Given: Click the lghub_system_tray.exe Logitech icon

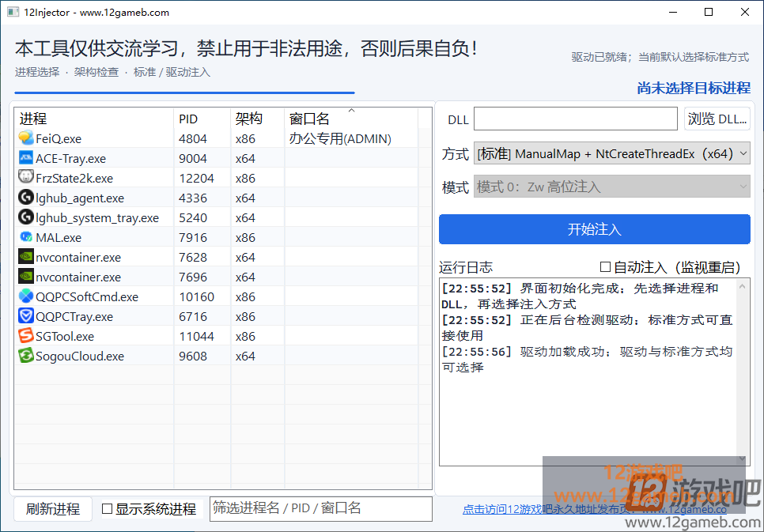Looking at the screenshot, I should pyautogui.click(x=26, y=217).
